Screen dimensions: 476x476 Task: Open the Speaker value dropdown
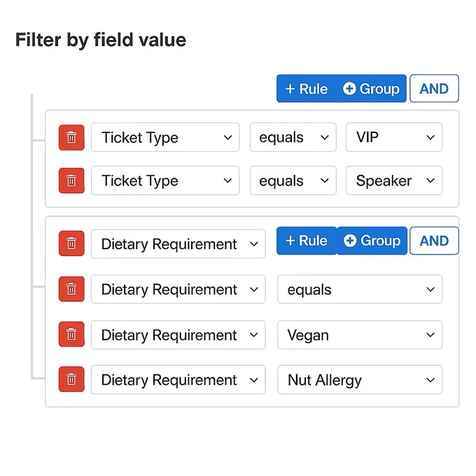[x=393, y=181]
